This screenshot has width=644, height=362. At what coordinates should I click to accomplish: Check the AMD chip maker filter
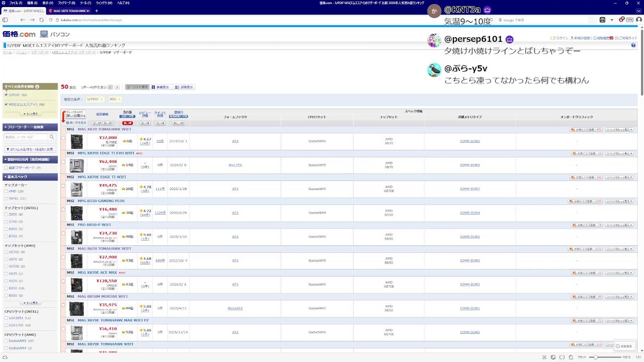(6, 192)
